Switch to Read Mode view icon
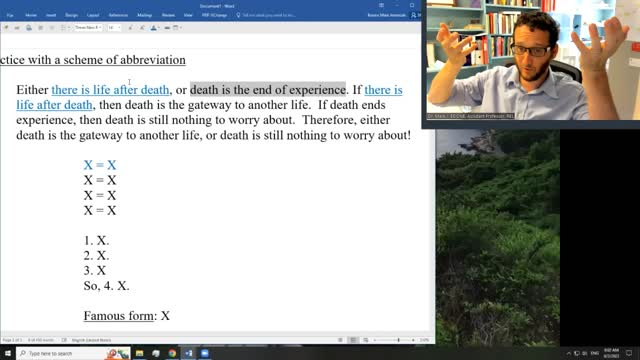The image size is (640, 360). tap(340, 340)
